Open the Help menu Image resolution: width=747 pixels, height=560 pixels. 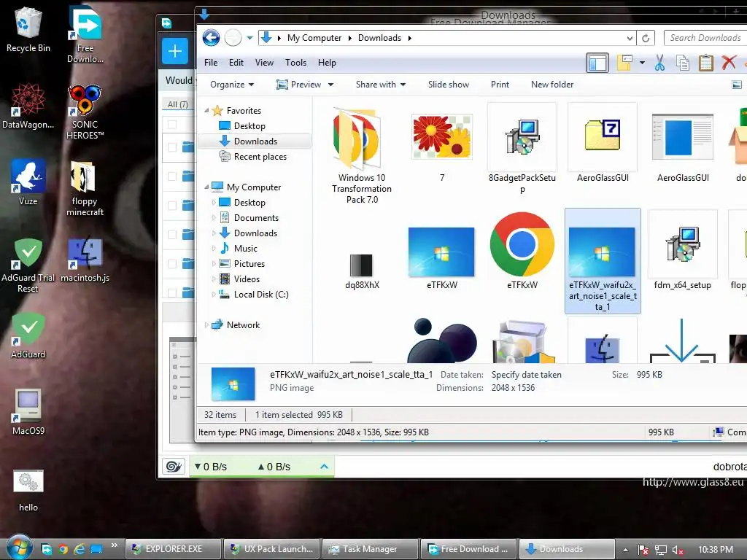click(327, 63)
